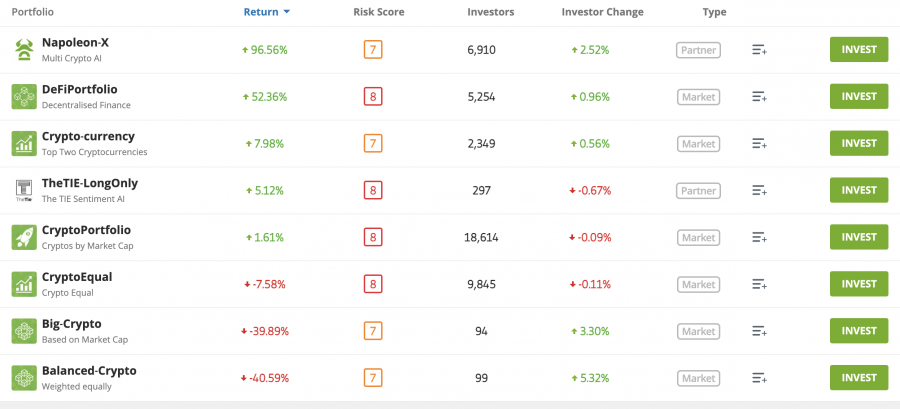This screenshot has height=409, width=900.
Task: Add Napoleon-X to watchlist icon
Action: pos(759,50)
